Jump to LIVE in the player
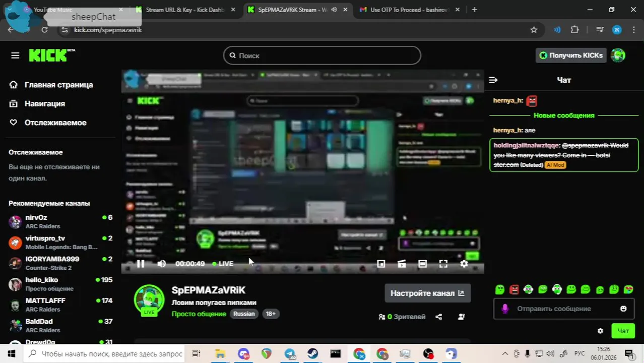The width and height of the screenshot is (644, 363). click(223, 264)
